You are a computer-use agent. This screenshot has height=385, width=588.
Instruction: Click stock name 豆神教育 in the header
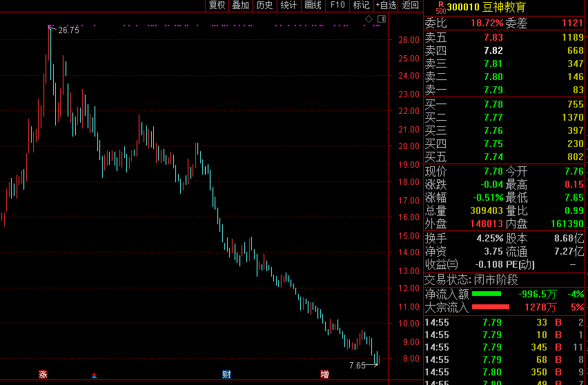pos(504,7)
